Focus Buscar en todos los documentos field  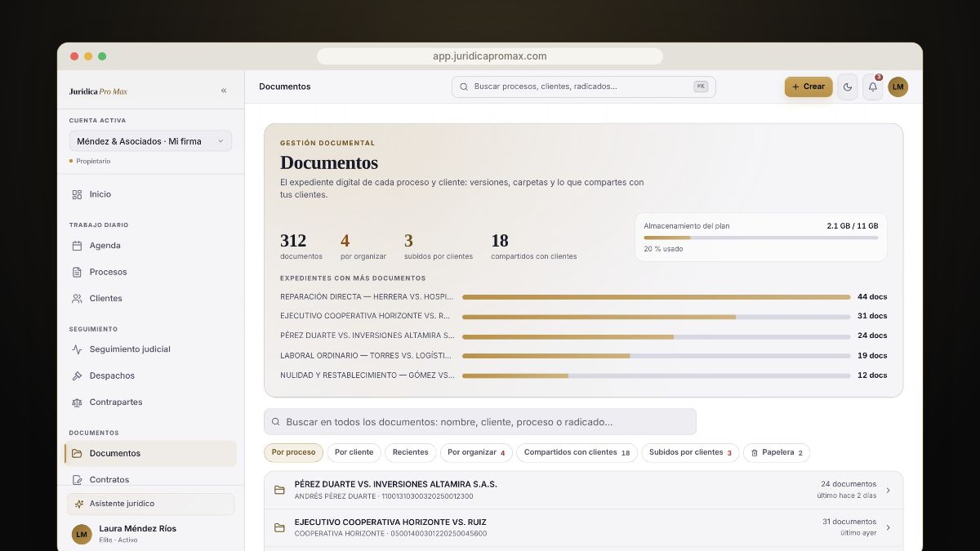(x=480, y=422)
